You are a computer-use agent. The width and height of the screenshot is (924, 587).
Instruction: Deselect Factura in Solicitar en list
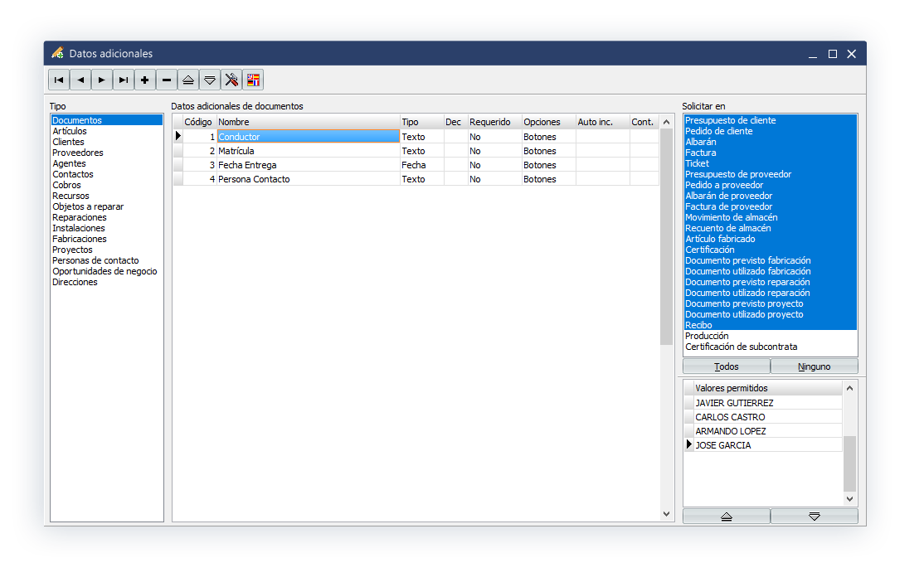701,153
